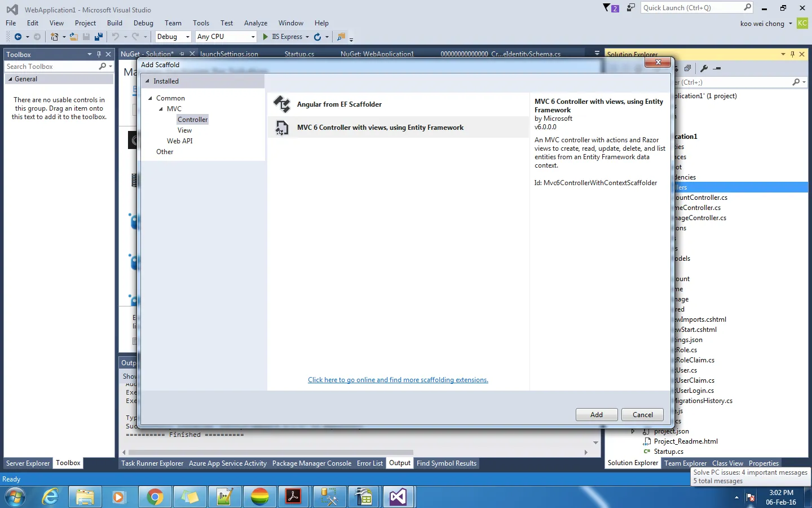Image resolution: width=812 pixels, height=508 pixels.
Task: Collapse the General group in Toolbox
Action: pyautogui.click(x=10, y=79)
